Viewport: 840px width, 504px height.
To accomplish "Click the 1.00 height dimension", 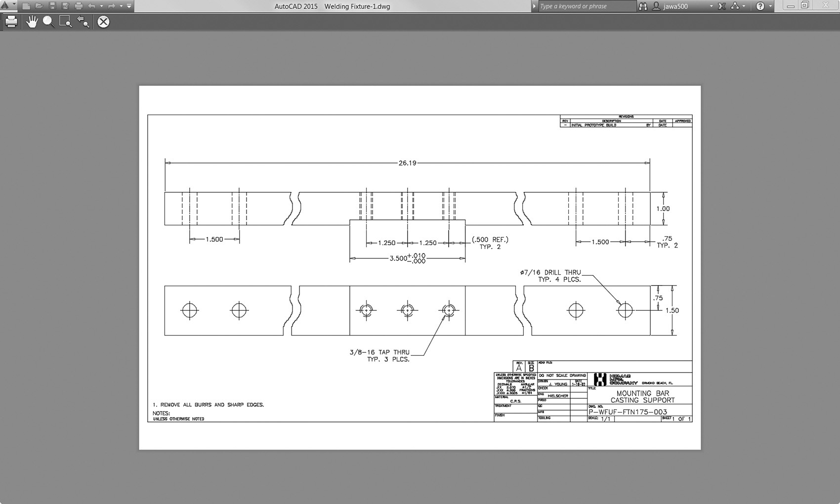I will pyautogui.click(x=663, y=209).
